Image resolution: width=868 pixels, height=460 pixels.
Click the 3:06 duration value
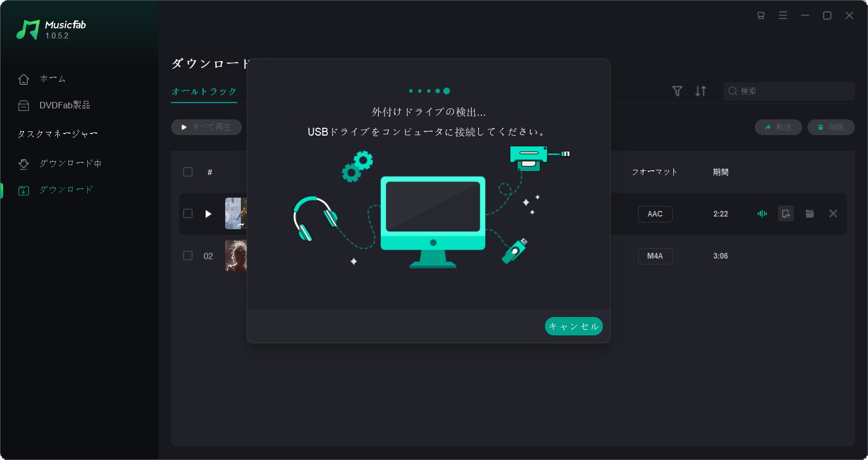point(721,256)
